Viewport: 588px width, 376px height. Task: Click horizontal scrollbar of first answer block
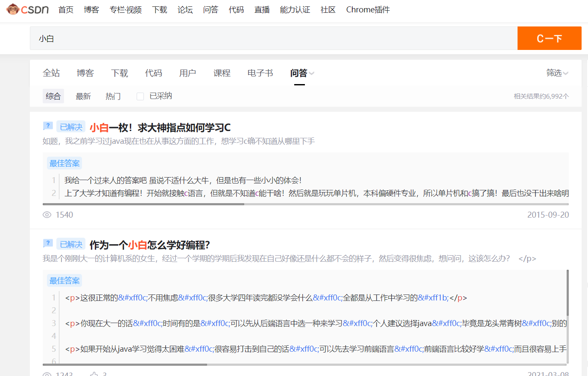[143, 204]
